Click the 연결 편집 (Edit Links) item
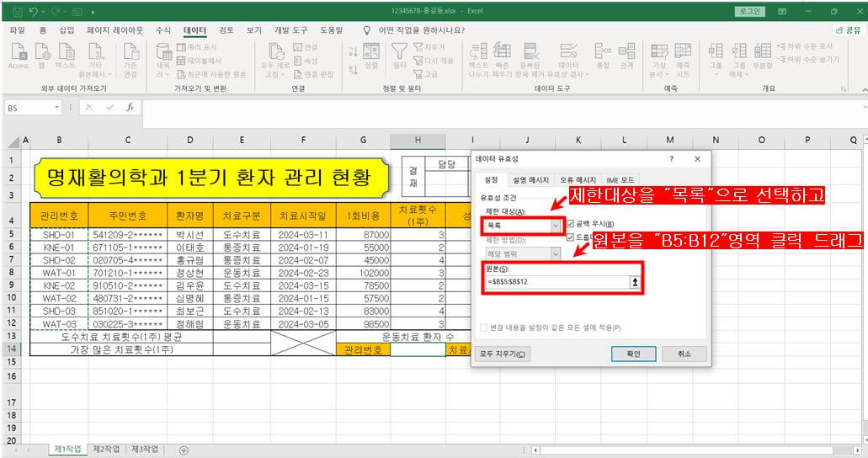Screen dimensions: 868x458 [x=313, y=74]
